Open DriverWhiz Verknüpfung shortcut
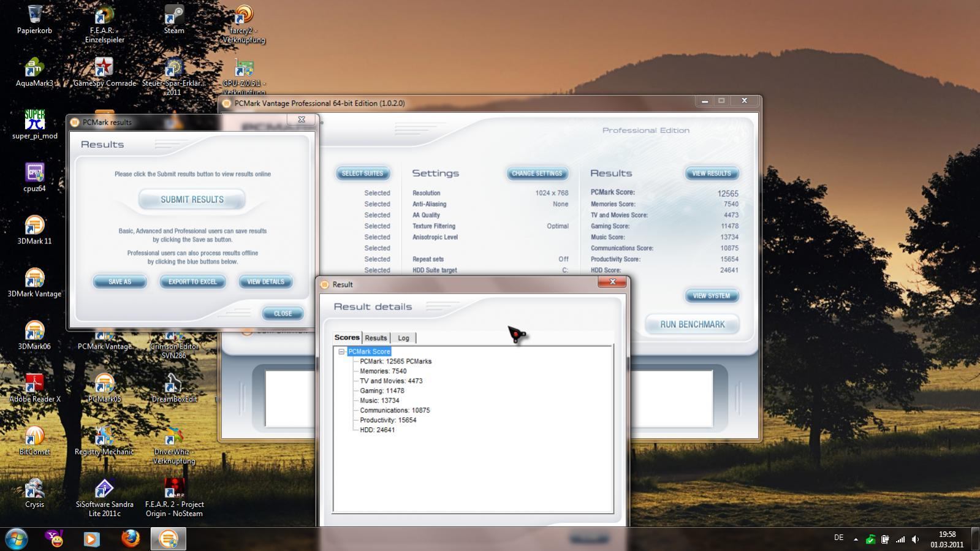 point(174,446)
